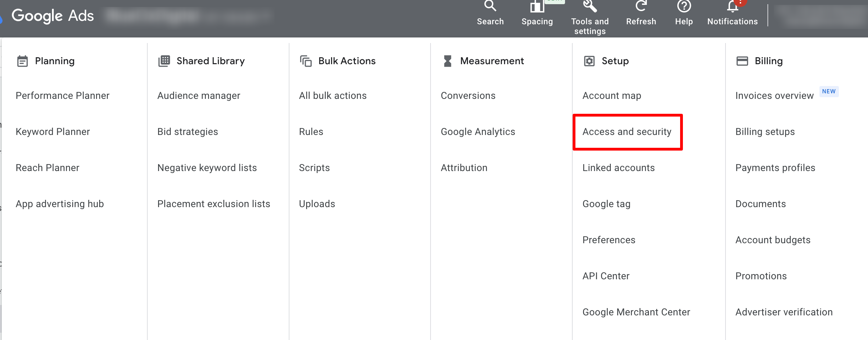The width and height of the screenshot is (868, 340).
Task: Go to Conversions
Action: point(468,96)
